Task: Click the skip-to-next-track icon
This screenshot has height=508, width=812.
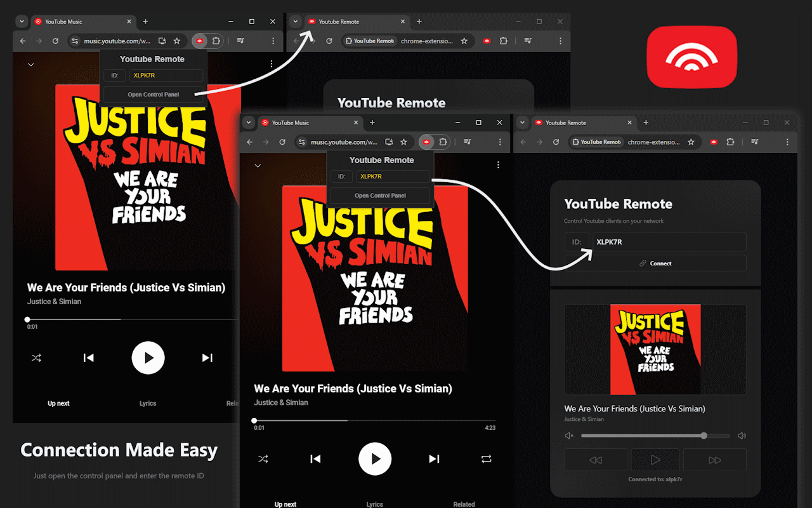Action: tap(434, 458)
